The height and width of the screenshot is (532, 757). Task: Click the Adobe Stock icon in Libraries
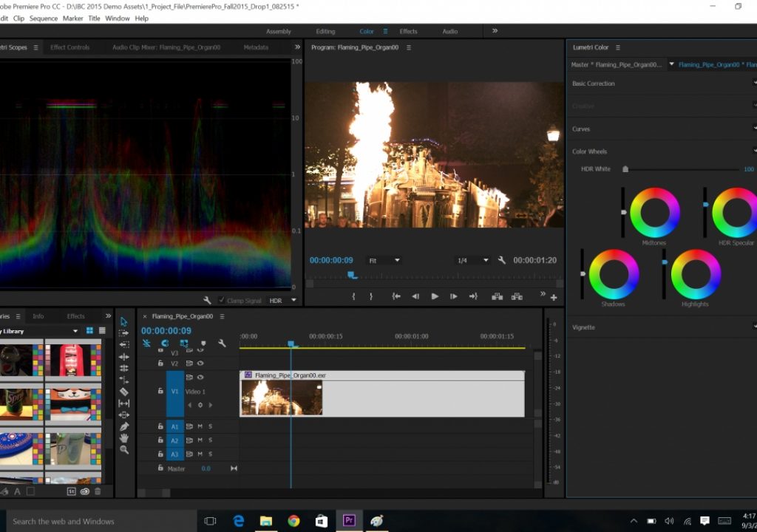(72, 491)
